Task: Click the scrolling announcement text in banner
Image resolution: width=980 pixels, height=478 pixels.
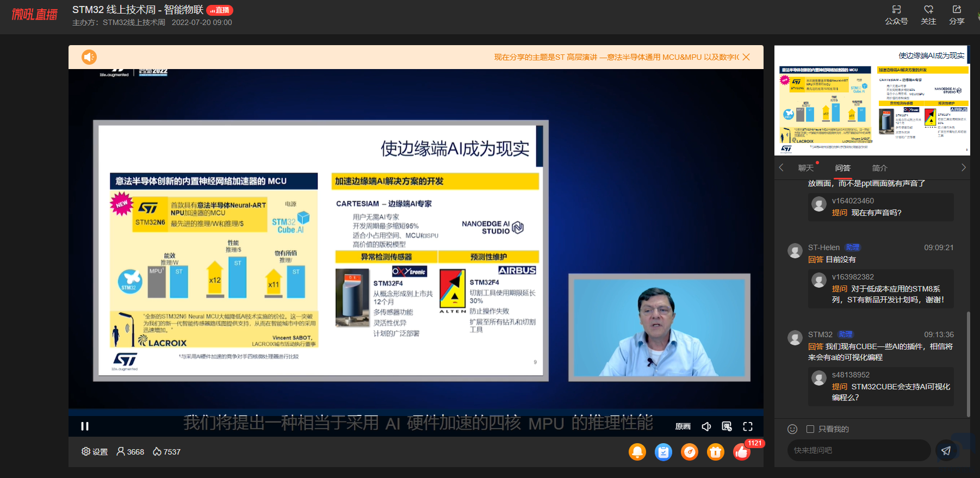Action: [x=617, y=57]
